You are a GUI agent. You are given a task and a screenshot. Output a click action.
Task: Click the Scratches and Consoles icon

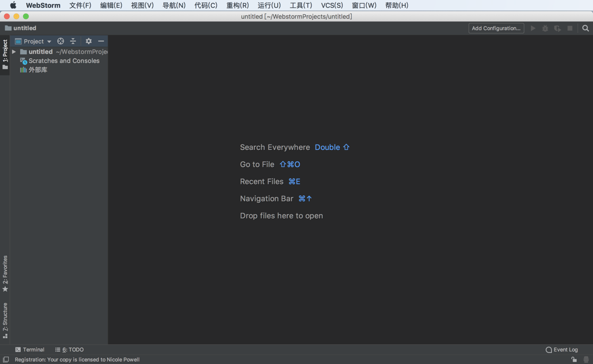click(x=23, y=61)
